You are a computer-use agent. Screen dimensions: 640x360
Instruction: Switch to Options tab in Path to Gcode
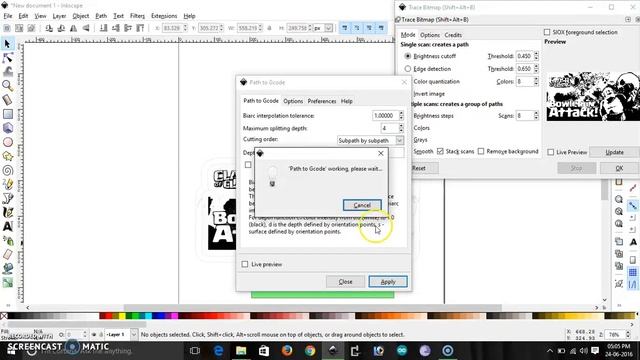(x=293, y=101)
